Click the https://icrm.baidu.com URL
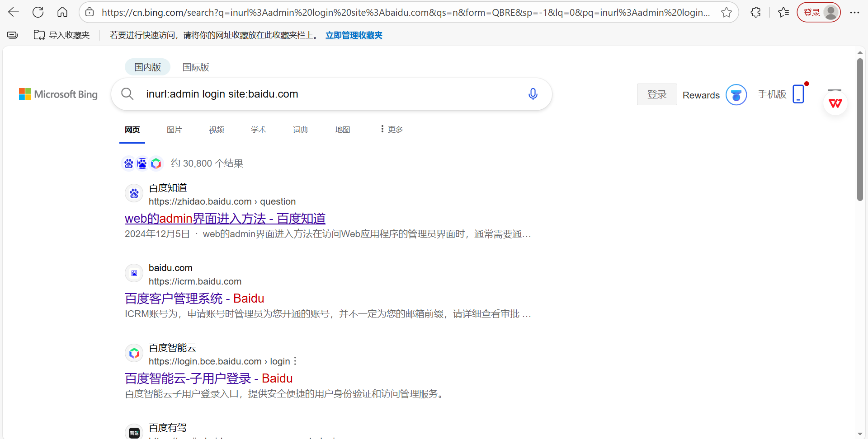Image resolution: width=868 pixels, height=439 pixels. (195, 281)
